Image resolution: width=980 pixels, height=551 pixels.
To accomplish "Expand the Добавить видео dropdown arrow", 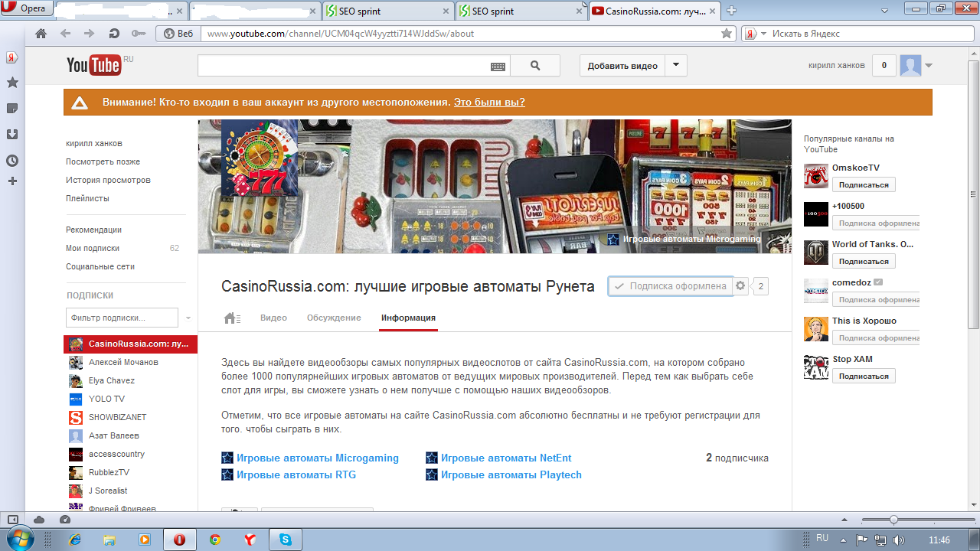I will (675, 66).
